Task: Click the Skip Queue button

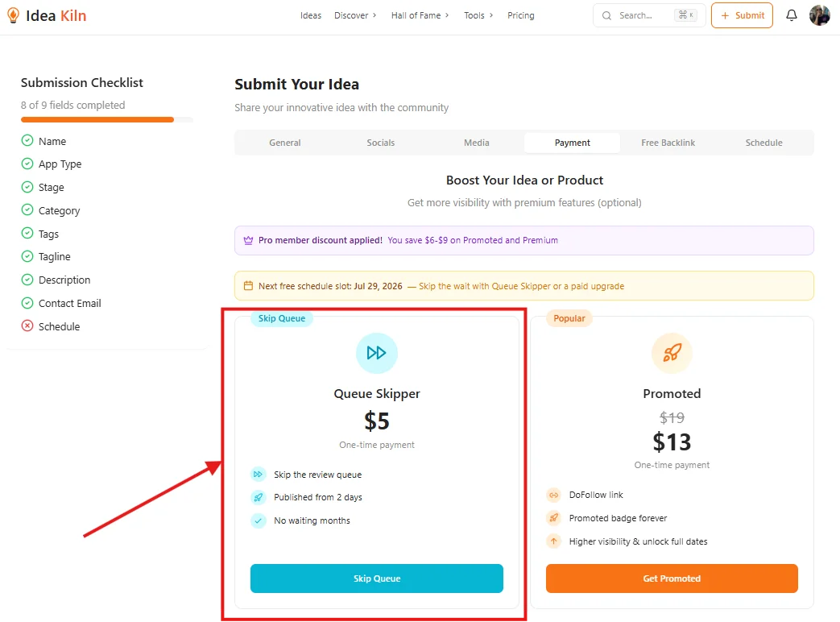Action: pos(376,578)
